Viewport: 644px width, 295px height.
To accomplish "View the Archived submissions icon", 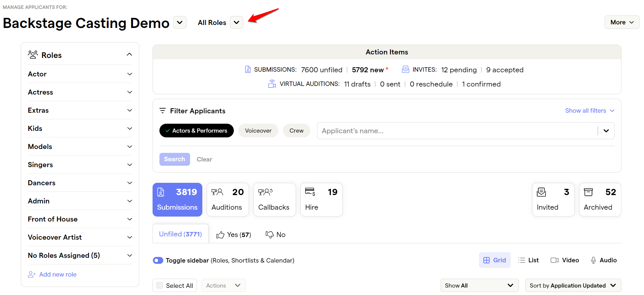I will pyautogui.click(x=588, y=192).
